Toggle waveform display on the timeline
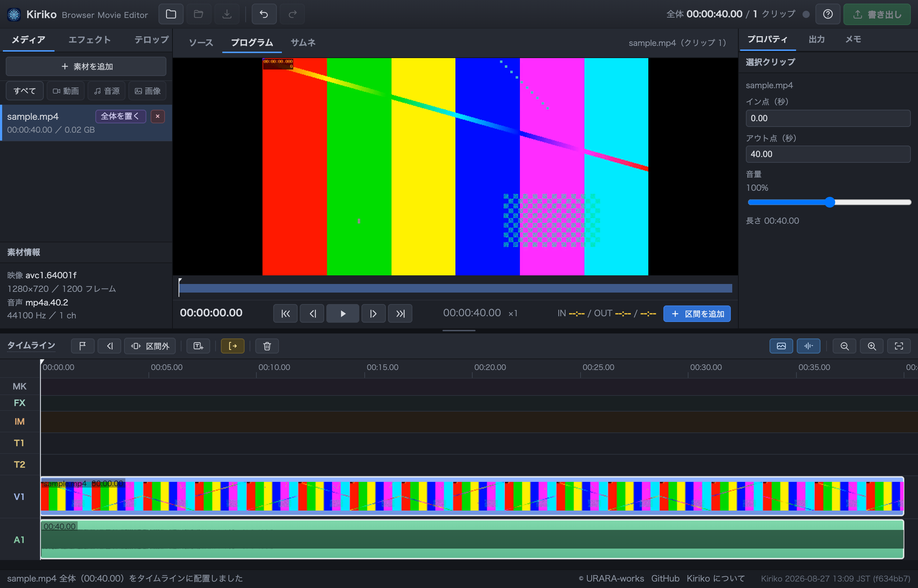918x588 pixels. 808,346
